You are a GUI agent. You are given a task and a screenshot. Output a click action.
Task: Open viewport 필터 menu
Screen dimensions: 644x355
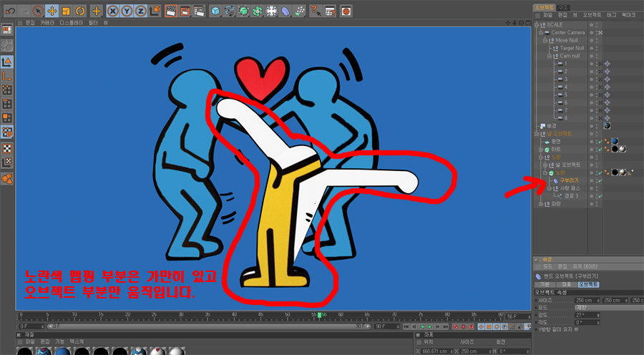pos(93,23)
